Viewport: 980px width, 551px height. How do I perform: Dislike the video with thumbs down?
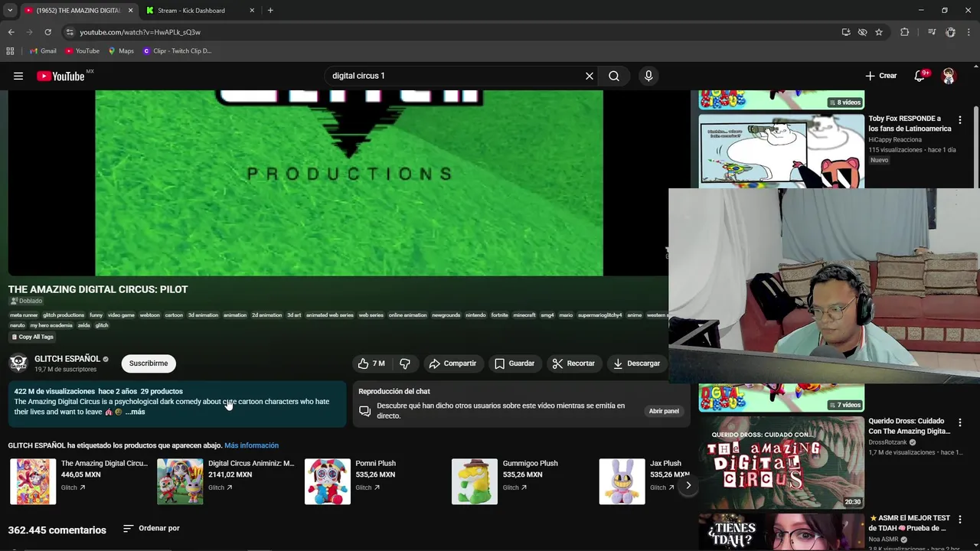pyautogui.click(x=405, y=364)
